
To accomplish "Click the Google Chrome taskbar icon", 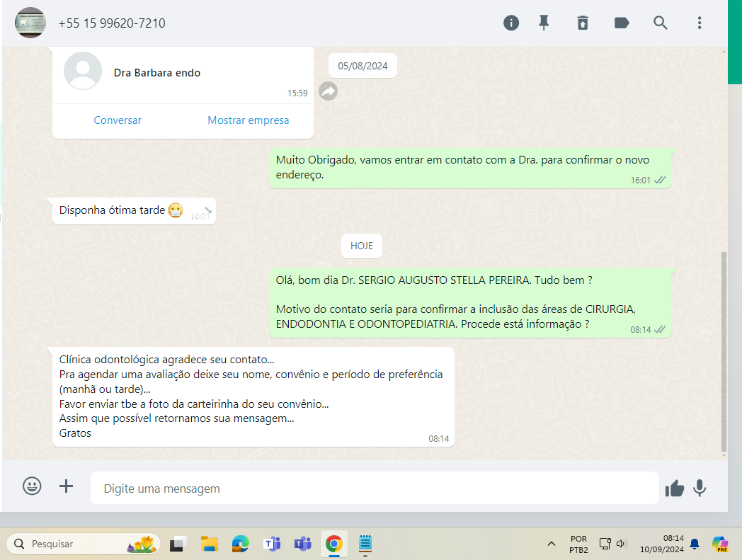I will click(334, 544).
